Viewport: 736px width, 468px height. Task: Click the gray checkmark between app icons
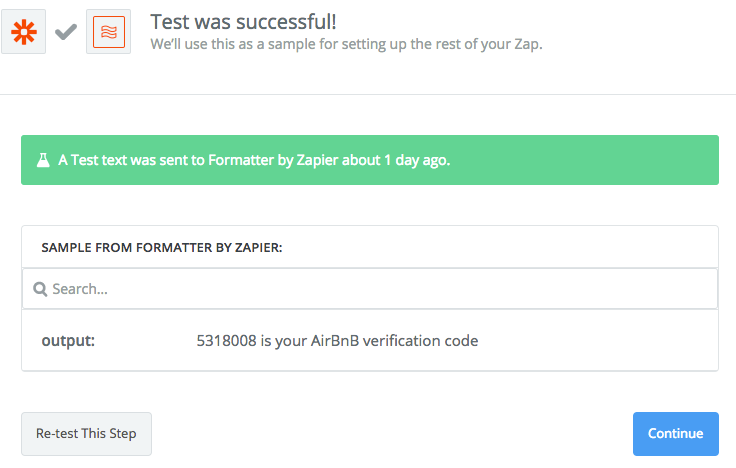click(66, 32)
